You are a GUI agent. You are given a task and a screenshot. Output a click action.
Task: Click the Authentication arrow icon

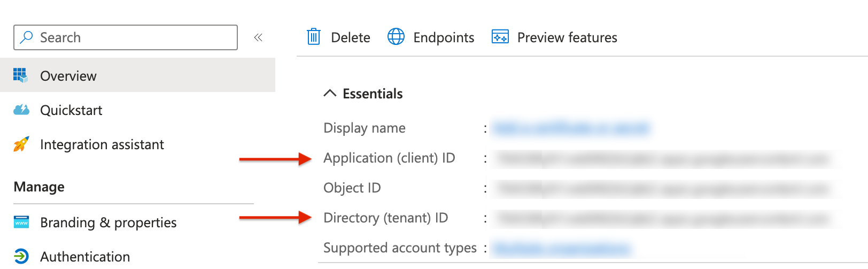(21, 257)
